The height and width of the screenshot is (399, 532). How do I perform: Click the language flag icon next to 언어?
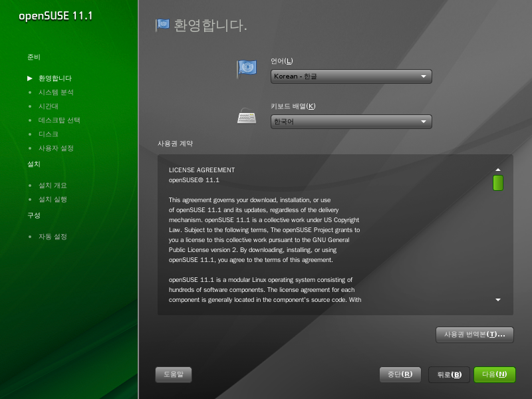pos(247,68)
